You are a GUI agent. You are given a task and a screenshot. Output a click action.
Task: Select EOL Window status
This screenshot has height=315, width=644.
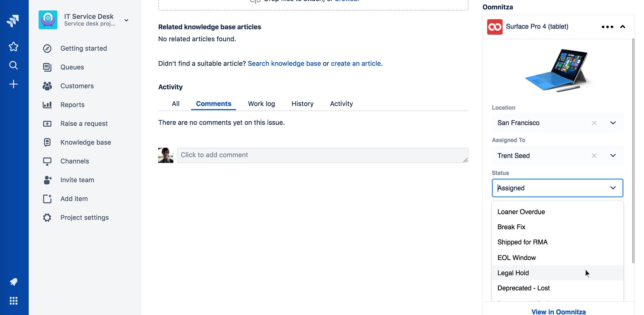point(558,258)
